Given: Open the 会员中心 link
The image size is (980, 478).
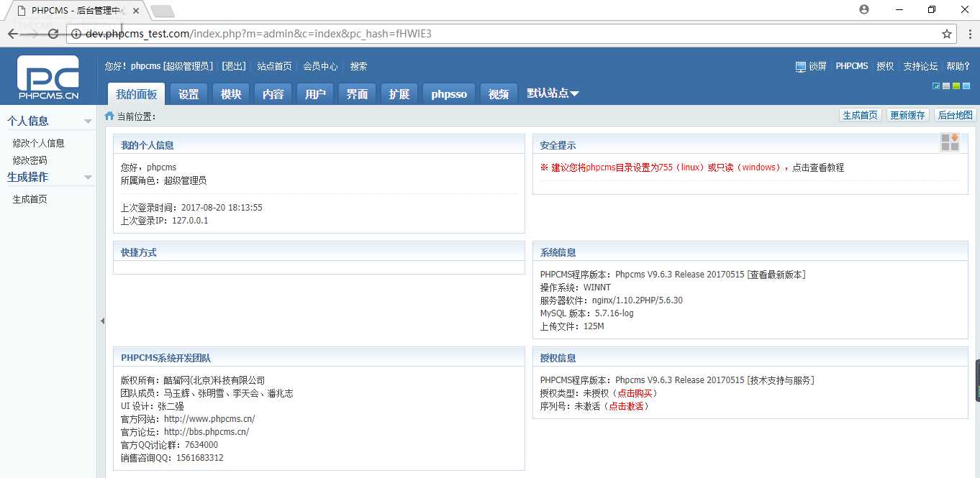Looking at the screenshot, I should tap(320, 66).
